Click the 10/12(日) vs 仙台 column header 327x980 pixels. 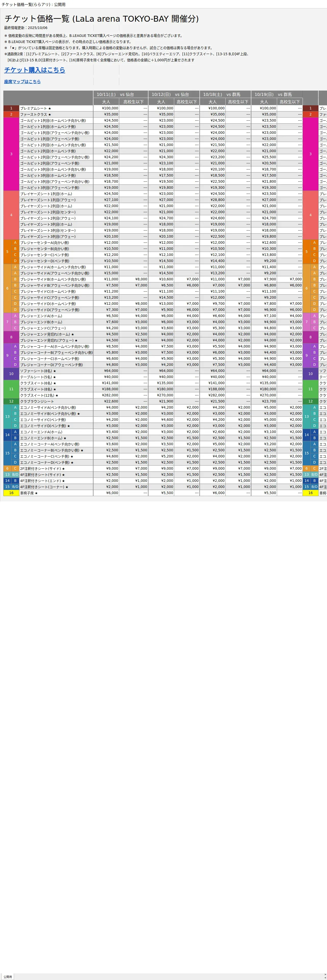coord(174,94)
